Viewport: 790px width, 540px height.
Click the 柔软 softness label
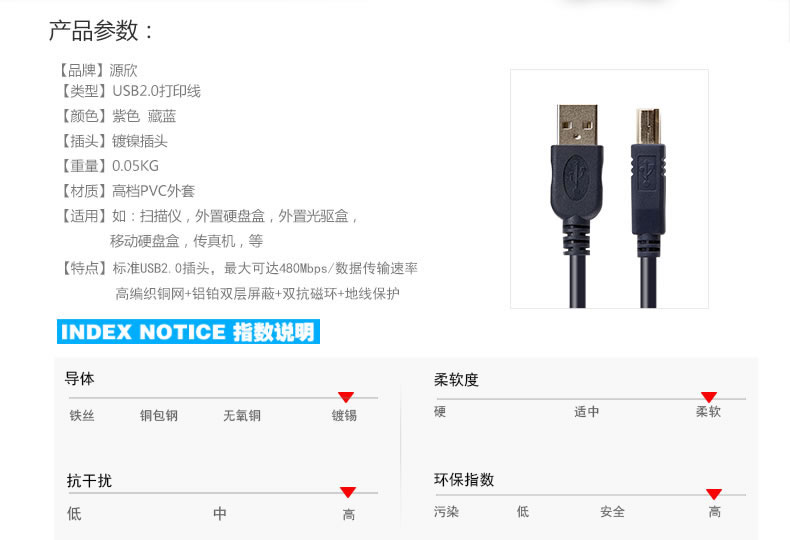pyautogui.click(x=708, y=412)
